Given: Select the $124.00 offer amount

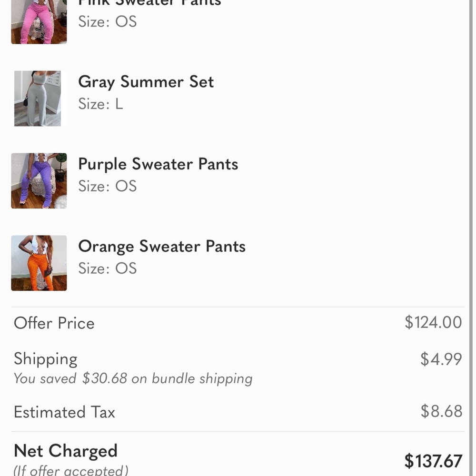Looking at the screenshot, I should (433, 322).
